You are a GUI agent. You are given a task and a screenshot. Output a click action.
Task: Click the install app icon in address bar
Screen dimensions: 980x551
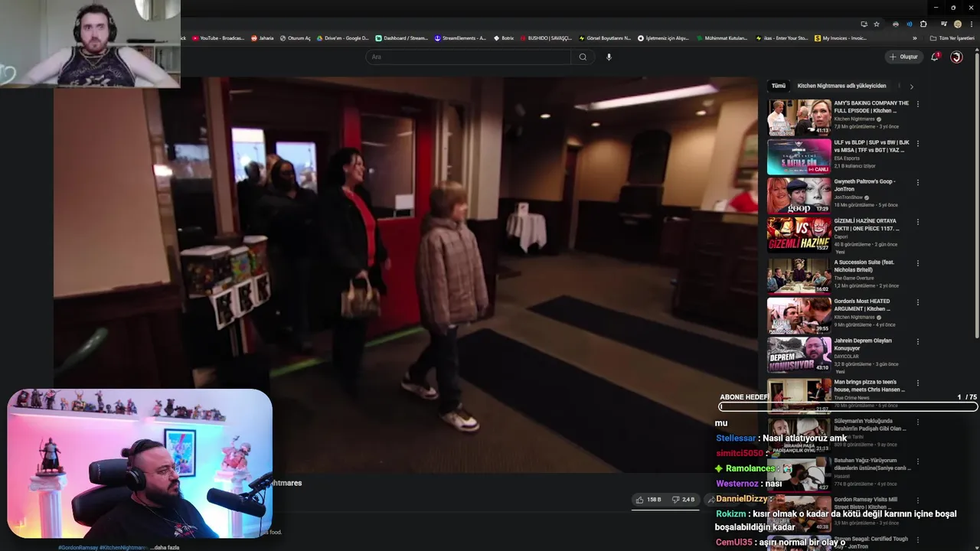coord(864,24)
